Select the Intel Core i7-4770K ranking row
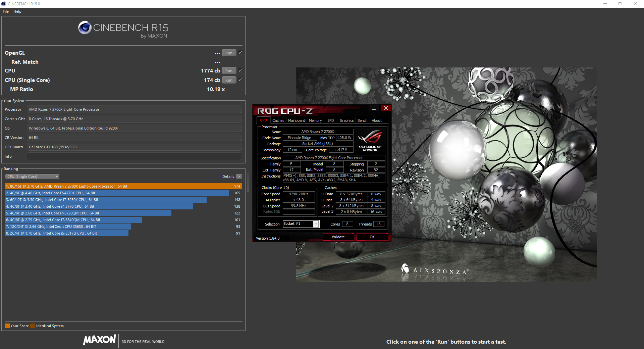 (x=123, y=193)
